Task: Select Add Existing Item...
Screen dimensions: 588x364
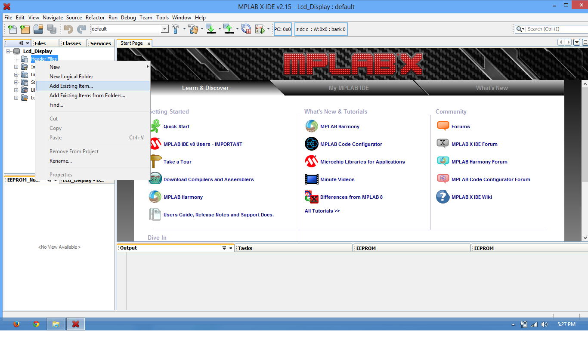Action: (93, 86)
